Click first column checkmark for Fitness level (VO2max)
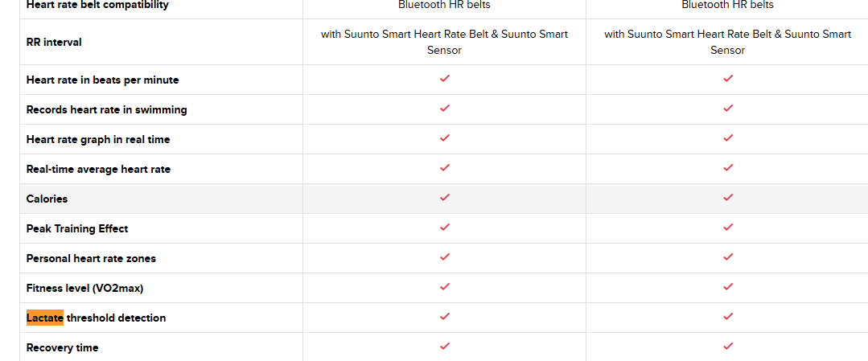 click(x=445, y=287)
